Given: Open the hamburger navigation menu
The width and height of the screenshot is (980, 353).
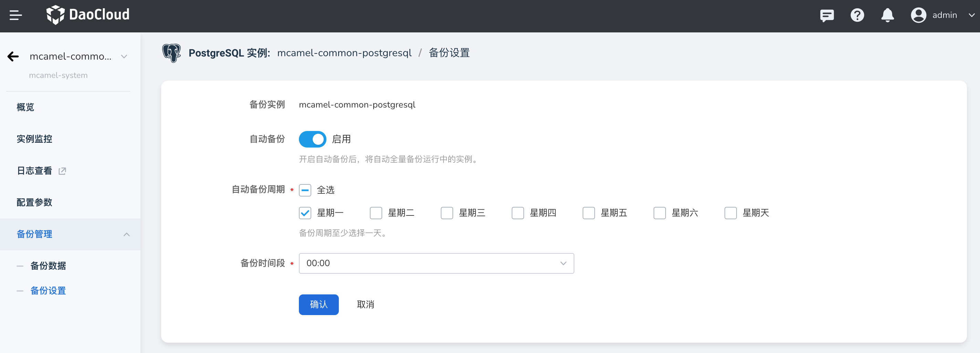Looking at the screenshot, I should pyautogui.click(x=15, y=15).
